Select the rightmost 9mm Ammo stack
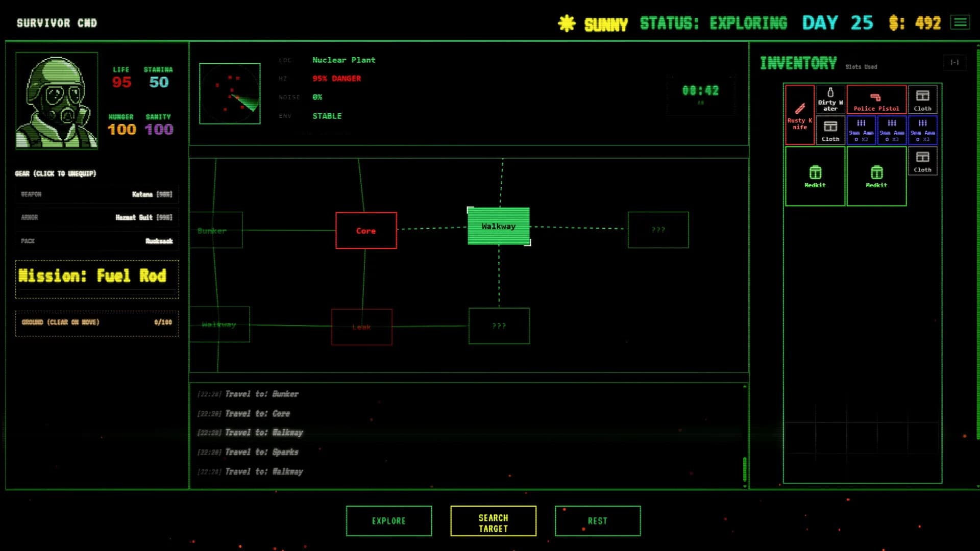 pos(922,130)
